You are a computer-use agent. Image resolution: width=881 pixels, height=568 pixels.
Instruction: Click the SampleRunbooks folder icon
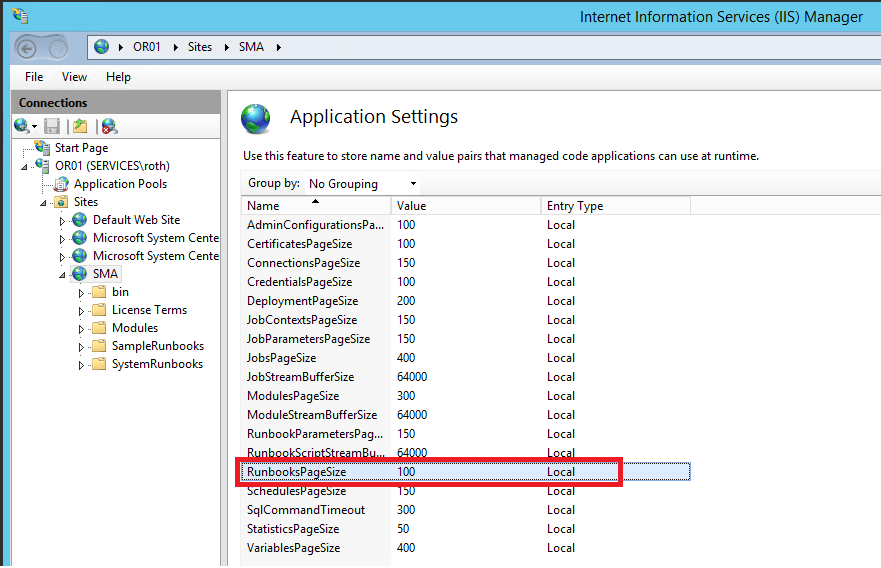(99, 346)
